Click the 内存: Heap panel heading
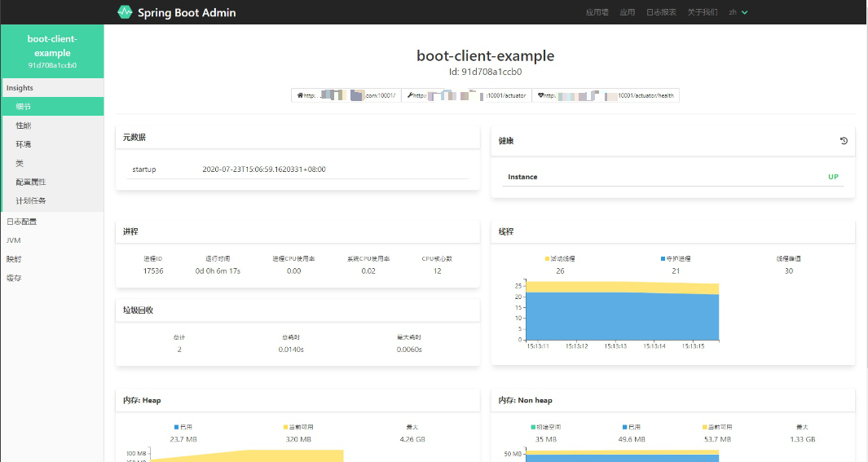The width and height of the screenshot is (868, 462). pos(142,400)
